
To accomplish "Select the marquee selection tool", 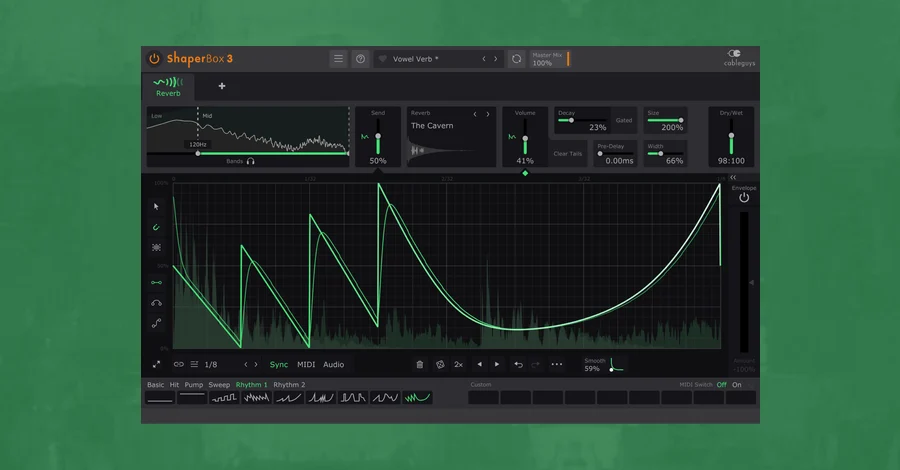I will click(x=156, y=247).
